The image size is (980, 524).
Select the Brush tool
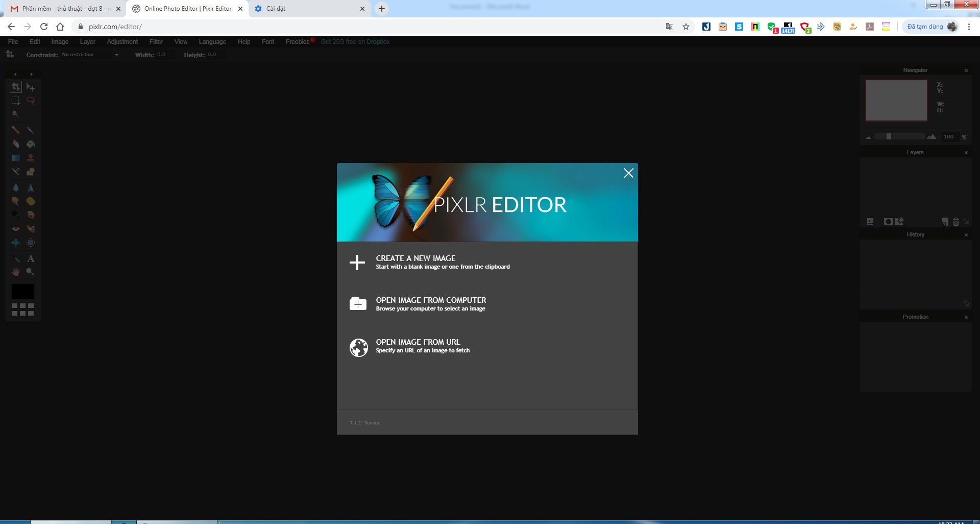[31, 130]
